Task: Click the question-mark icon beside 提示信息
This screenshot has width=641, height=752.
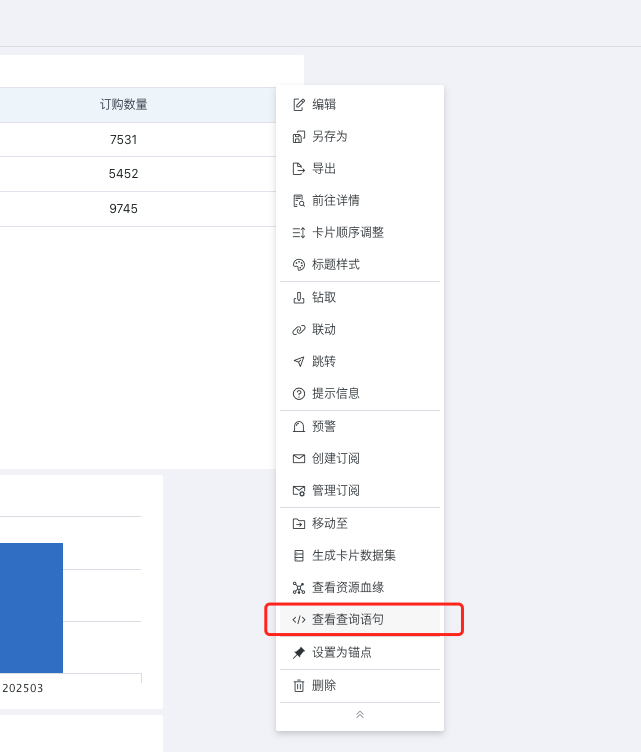Action: tap(299, 394)
